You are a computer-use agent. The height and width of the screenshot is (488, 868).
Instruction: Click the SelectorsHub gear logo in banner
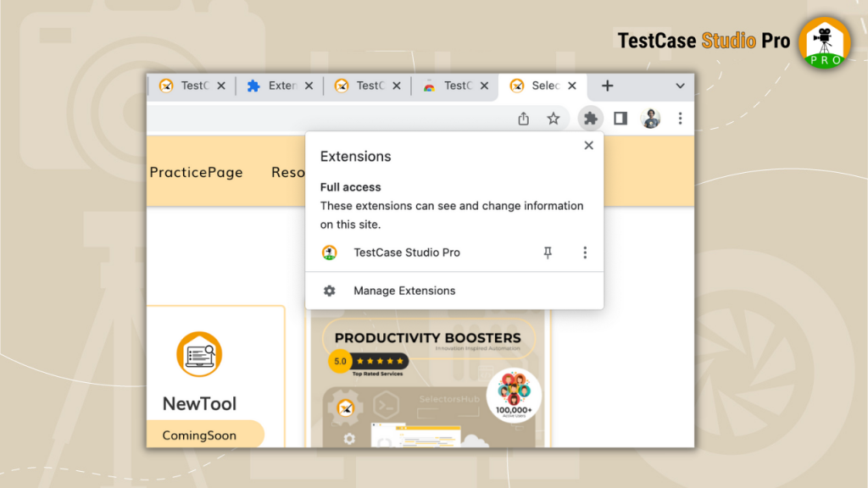pos(346,408)
